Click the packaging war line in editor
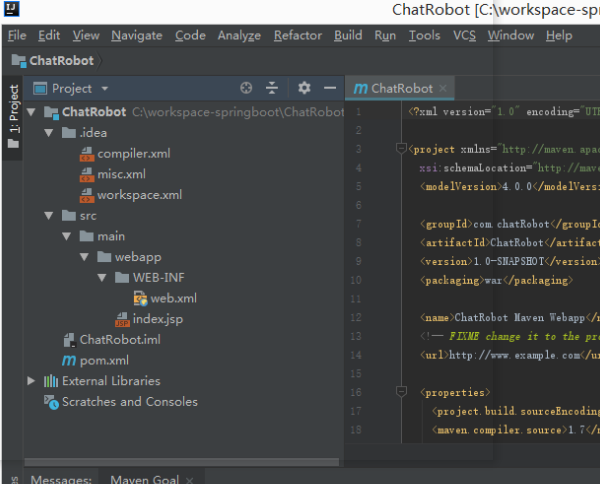 (496, 280)
